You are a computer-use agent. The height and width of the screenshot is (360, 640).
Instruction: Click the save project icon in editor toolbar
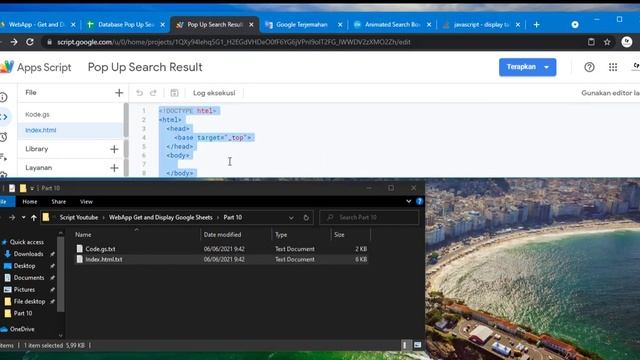pyautogui.click(x=174, y=93)
